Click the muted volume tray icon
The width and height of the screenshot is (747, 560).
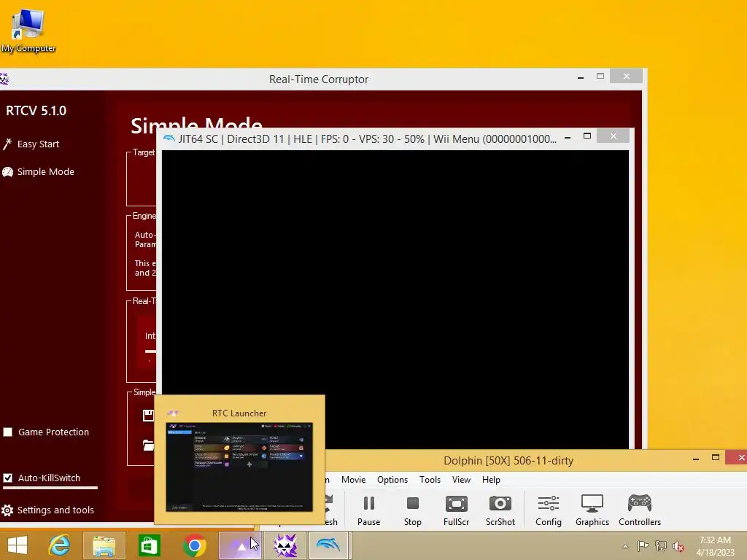[x=678, y=546]
